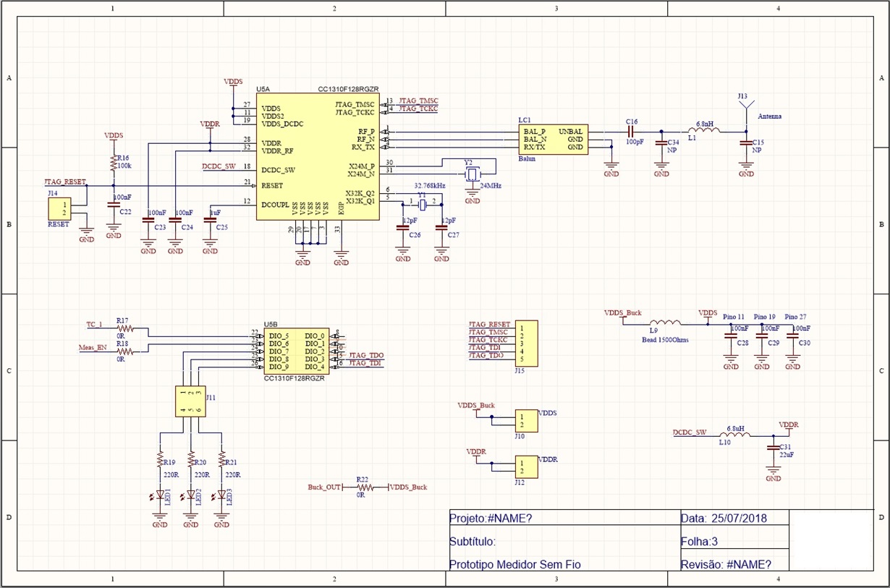The width and height of the screenshot is (890, 588).
Task: Select the C16 100pF capacitor
Action: tap(631, 131)
